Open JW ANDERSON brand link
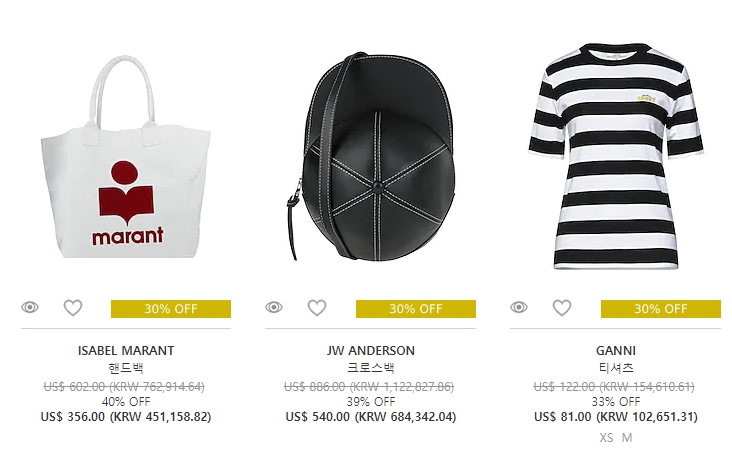The height and width of the screenshot is (453, 732). coord(371,351)
